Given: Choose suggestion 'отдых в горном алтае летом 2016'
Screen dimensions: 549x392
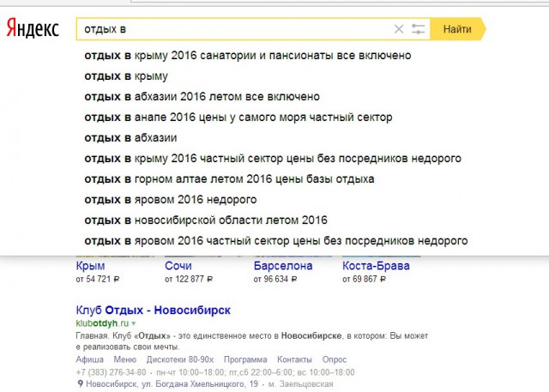Looking at the screenshot, I should tap(229, 179).
